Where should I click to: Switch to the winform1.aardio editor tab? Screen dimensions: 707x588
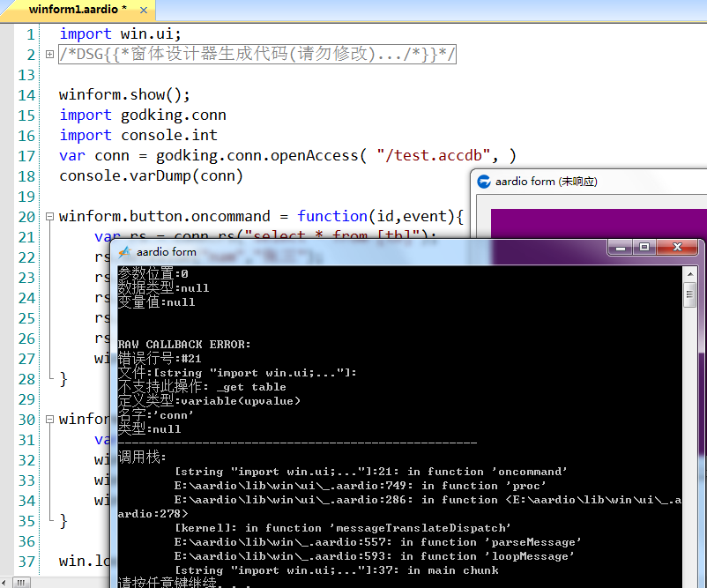coord(78,10)
